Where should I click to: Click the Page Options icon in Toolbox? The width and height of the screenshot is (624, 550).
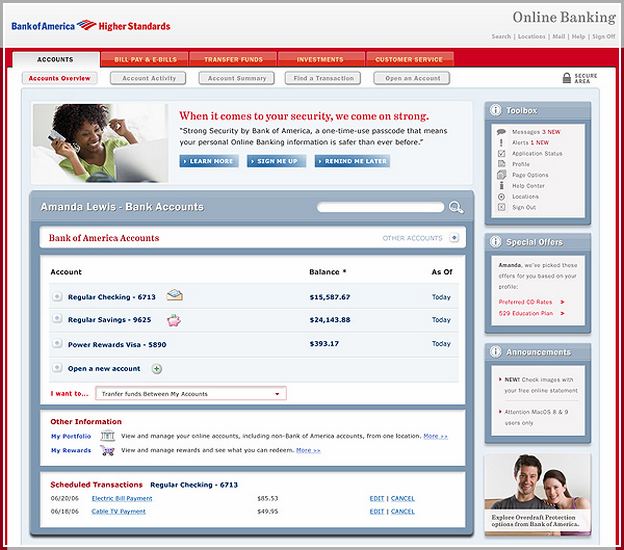tap(501, 175)
